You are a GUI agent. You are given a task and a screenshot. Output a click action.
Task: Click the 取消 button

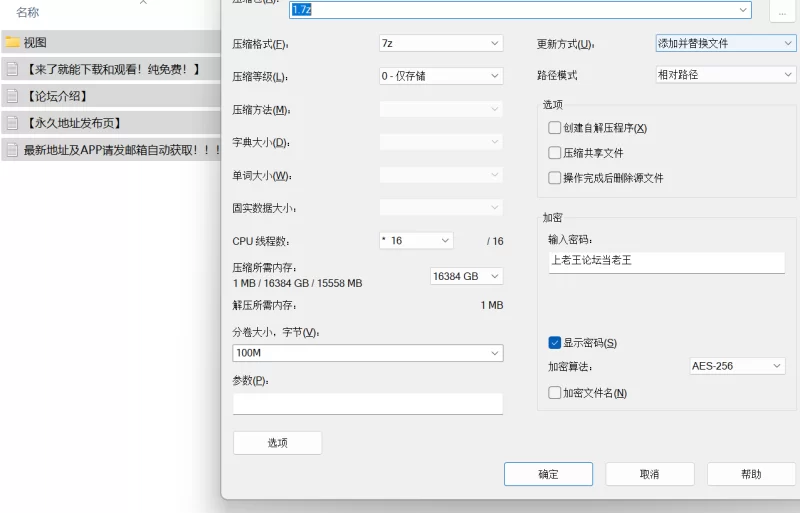point(650,474)
